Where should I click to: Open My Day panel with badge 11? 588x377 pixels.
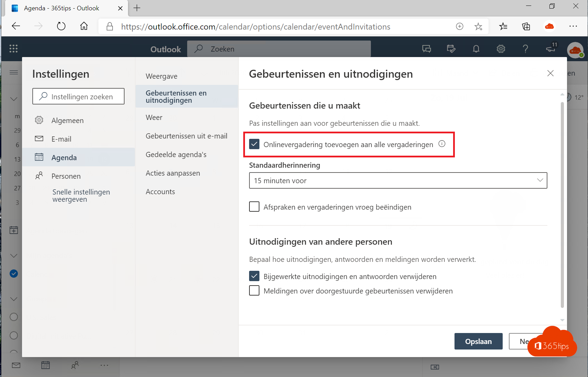pyautogui.click(x=550, y=49)
